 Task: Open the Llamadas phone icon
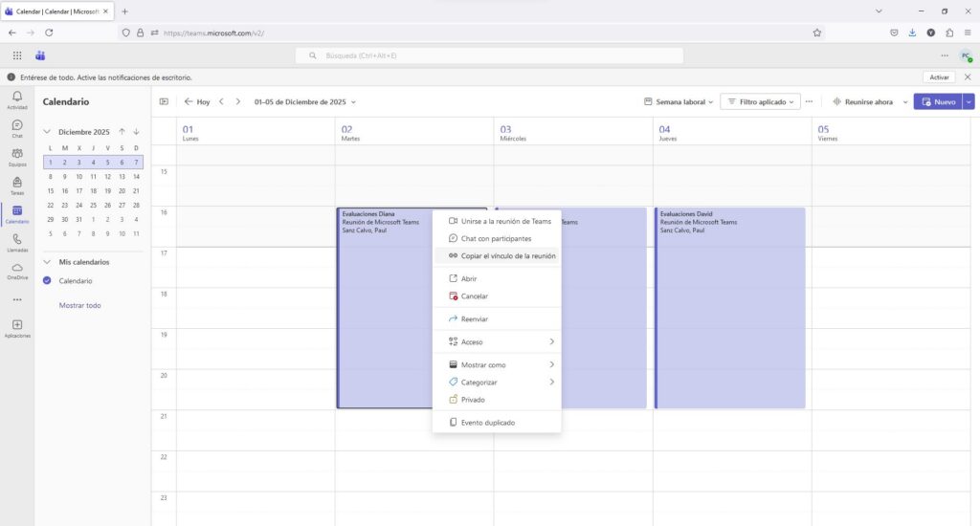click(17, 239)
